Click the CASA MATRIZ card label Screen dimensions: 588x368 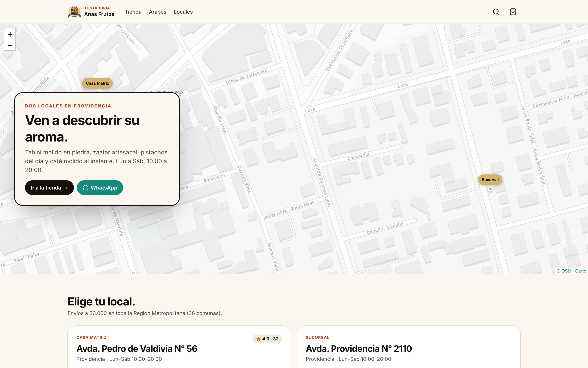coord(91,337)
